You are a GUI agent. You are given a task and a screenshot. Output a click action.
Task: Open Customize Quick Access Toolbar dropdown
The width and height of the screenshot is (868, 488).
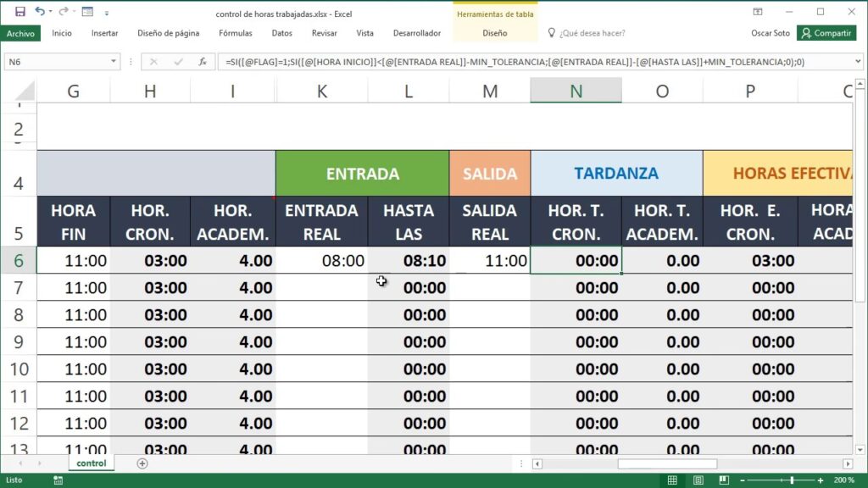point(108,12)
